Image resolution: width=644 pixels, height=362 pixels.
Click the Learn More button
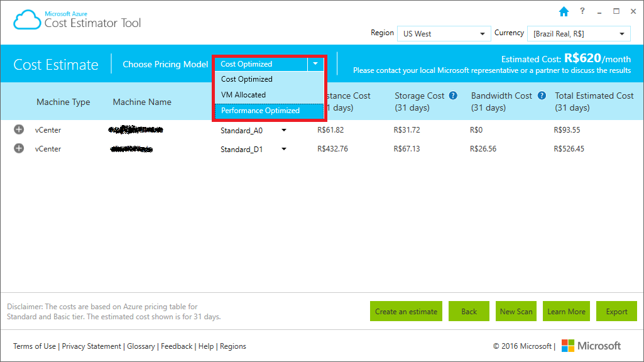[x=566, y=311]
